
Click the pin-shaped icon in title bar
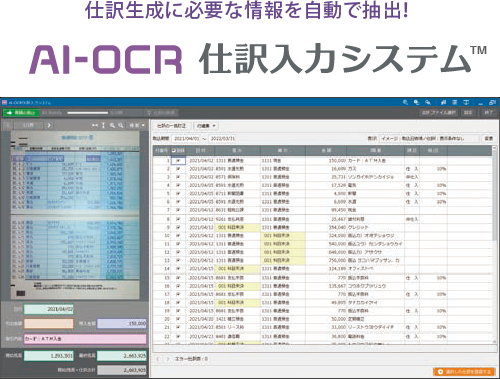point(443,102)
